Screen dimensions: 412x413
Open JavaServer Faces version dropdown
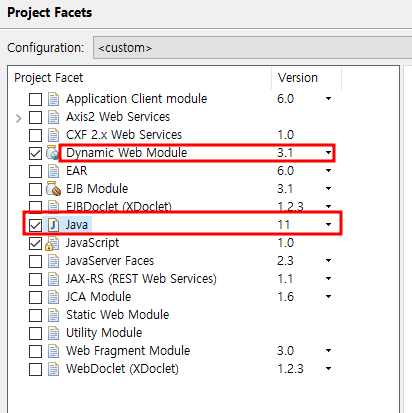pyautogui.click(x=328, y=261)
